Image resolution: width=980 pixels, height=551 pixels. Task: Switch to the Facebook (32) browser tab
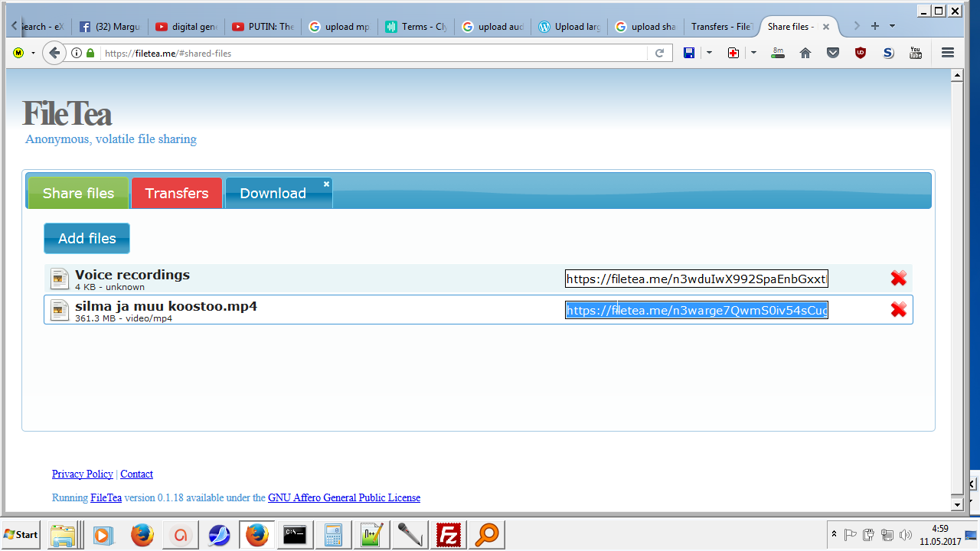pyautogui.click(x=110, y=27)
